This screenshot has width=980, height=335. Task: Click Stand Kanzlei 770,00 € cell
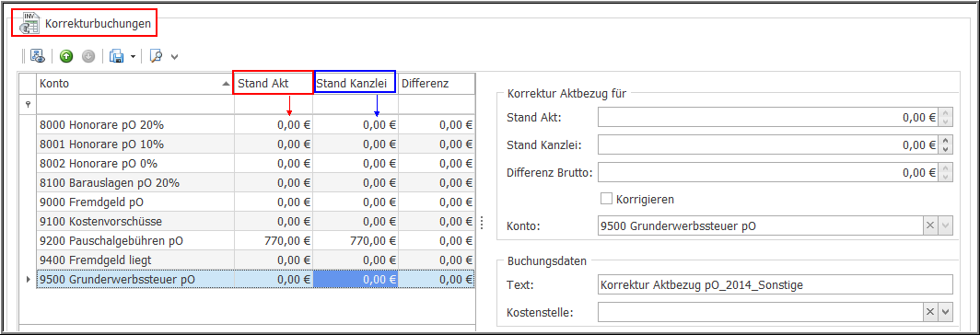click(x=356, y=240)
